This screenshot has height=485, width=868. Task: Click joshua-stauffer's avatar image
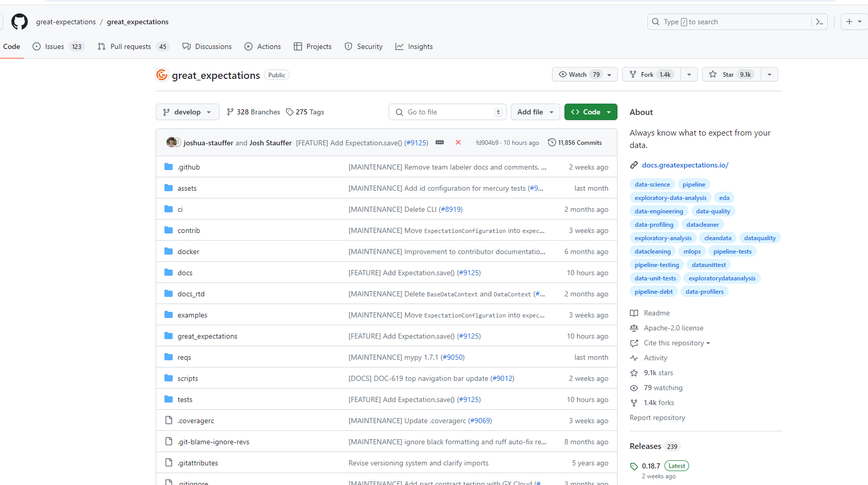tap(172, 142)
